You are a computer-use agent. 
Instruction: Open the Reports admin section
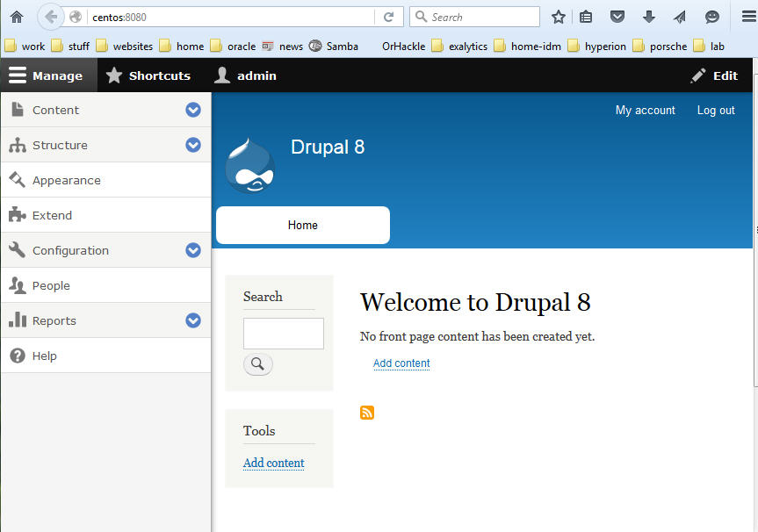[x=54, y=320]
